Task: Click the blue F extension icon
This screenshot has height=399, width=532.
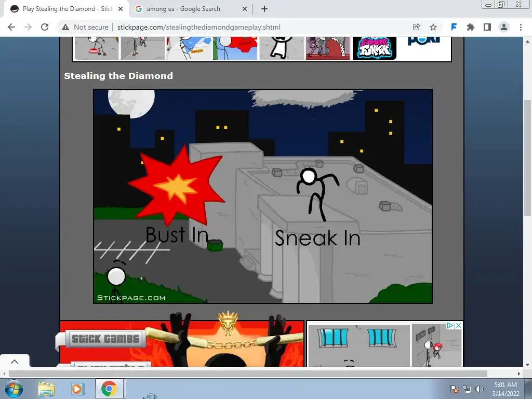Action: pos(454,27)
